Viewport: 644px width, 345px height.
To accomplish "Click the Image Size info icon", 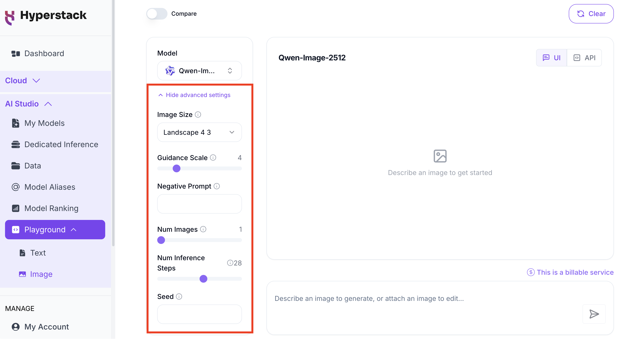I will 198,115.
